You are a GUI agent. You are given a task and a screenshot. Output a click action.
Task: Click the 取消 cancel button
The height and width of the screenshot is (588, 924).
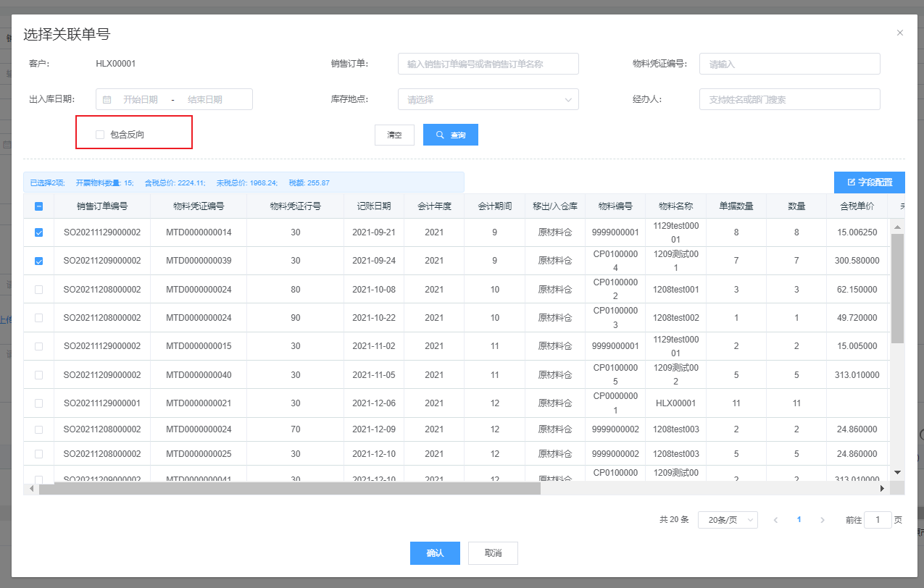[493, 553]
